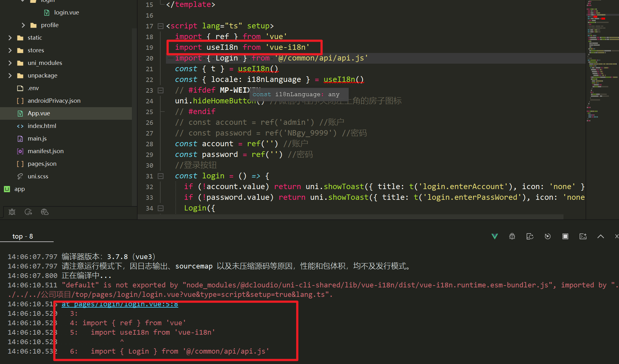619x364 pixels.
Task: Toggle the fold marker at line 31
Action: click(160, 176)
